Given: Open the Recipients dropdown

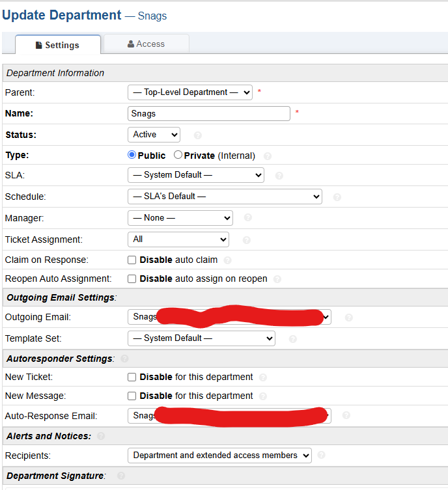Looking at the screenshot, I should (220, 456).
